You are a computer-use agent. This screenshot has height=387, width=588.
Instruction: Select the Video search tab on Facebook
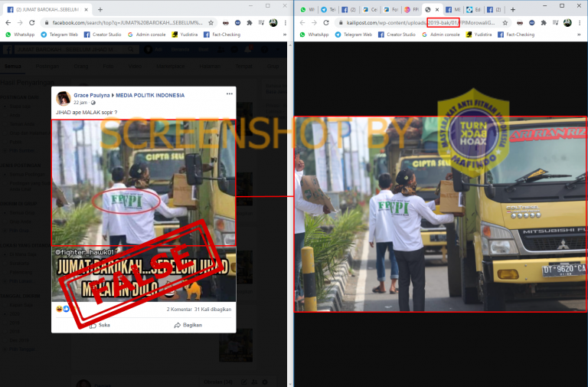pyautogui.click(x=135, y=67)
